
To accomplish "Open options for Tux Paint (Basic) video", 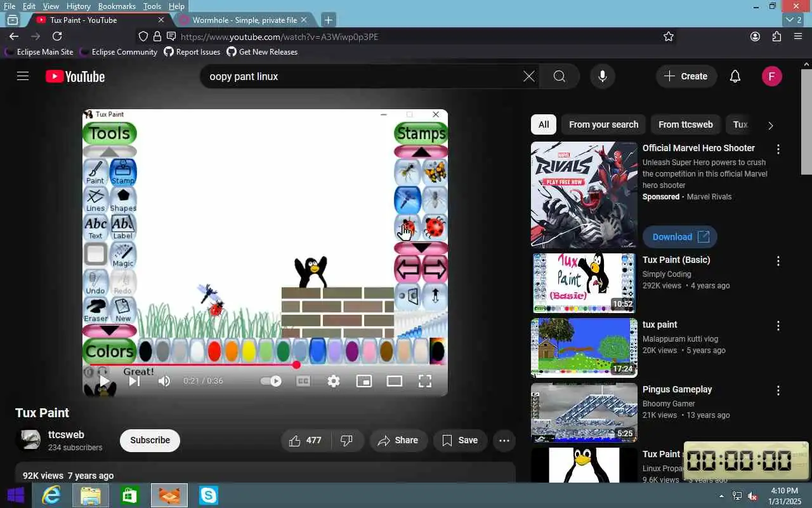I will (778, 261).
